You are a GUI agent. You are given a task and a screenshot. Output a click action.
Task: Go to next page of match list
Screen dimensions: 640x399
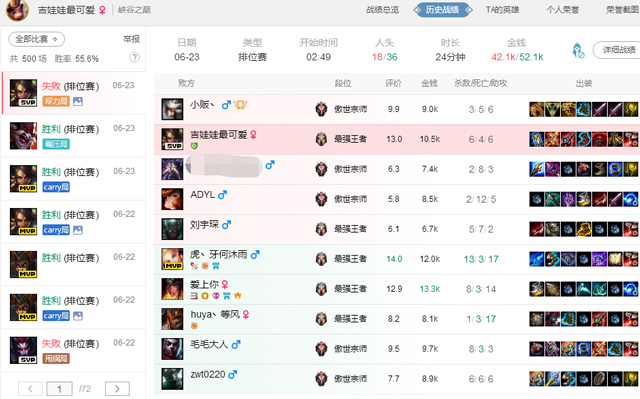point(117,388)
